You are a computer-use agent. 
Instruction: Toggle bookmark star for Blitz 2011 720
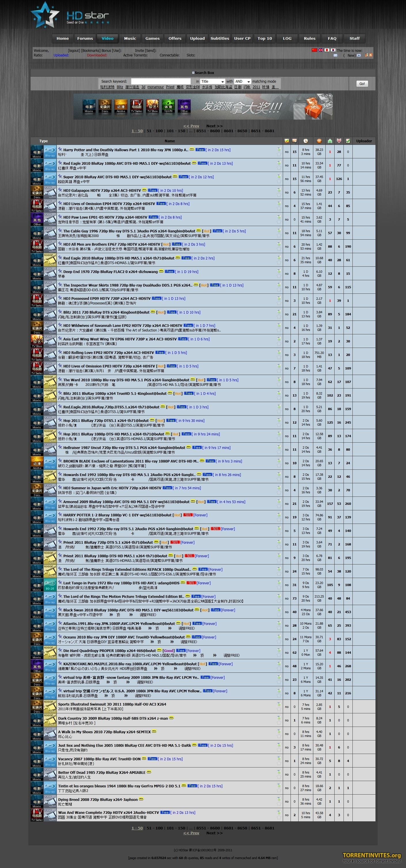(x=279, y=317)
